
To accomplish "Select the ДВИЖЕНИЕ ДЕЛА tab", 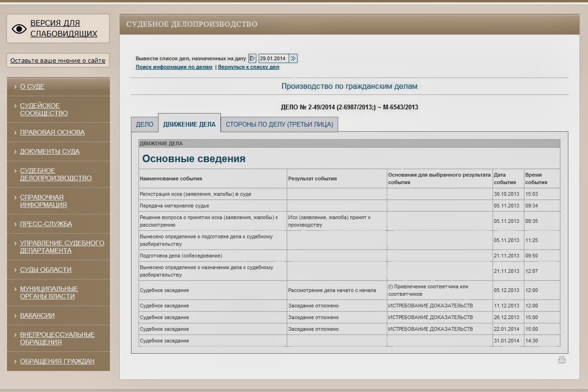I will (x=189, y=124).
